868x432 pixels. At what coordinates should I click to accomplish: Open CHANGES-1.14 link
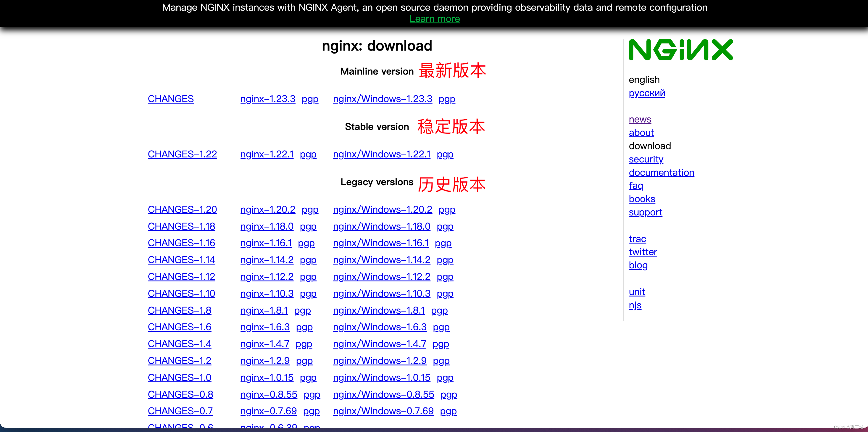181,259
